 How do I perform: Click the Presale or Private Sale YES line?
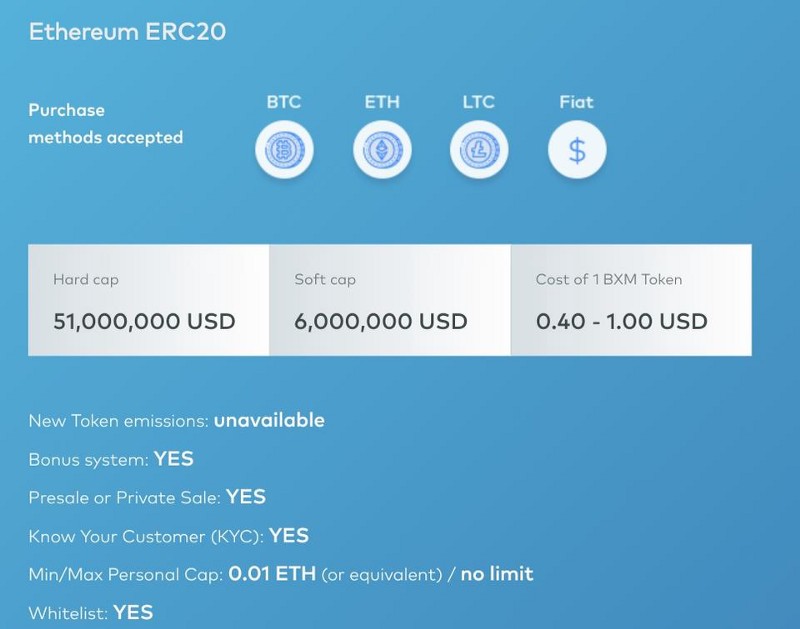147,497
